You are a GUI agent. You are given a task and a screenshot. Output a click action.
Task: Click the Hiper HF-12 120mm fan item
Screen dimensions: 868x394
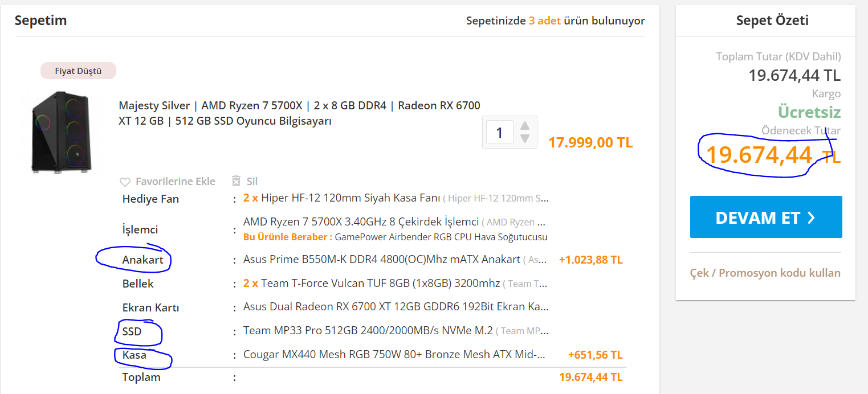[x=396, y=198]
